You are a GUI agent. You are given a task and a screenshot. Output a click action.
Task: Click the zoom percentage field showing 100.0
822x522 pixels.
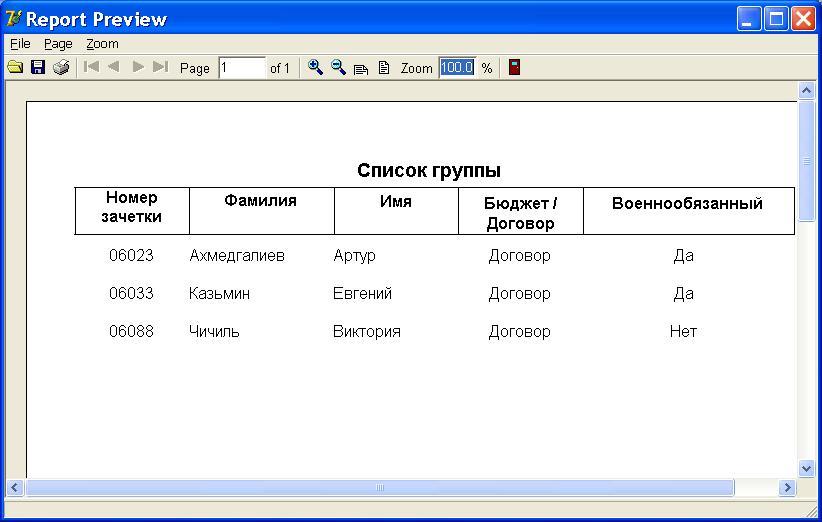[457, 68]
